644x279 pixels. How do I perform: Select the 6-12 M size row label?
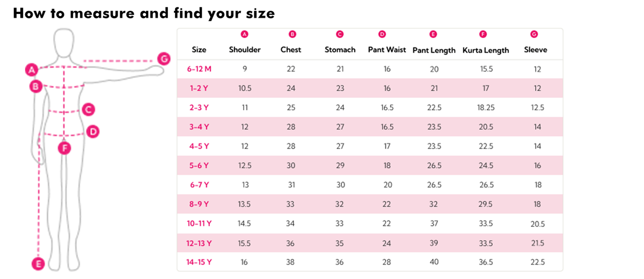[x=199, y=69]
